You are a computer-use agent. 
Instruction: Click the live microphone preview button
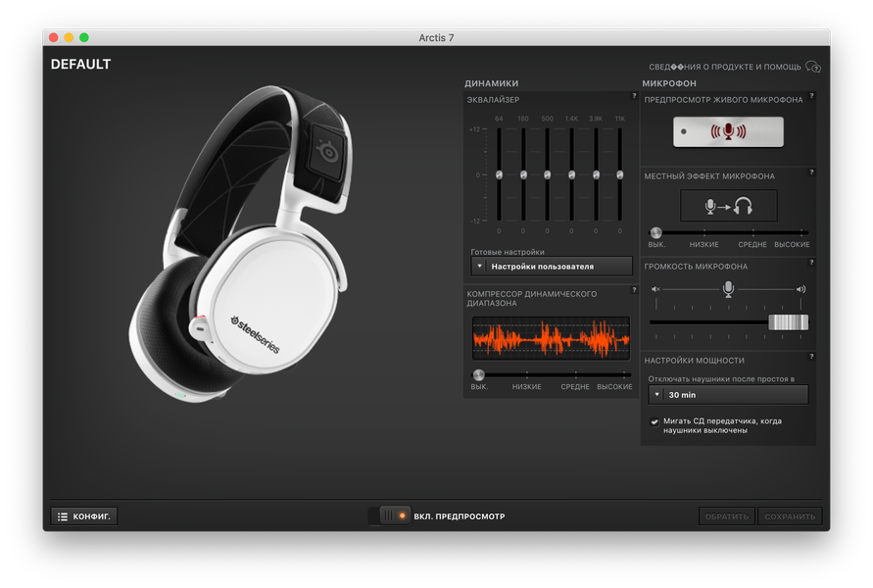[x=728, y=132]
